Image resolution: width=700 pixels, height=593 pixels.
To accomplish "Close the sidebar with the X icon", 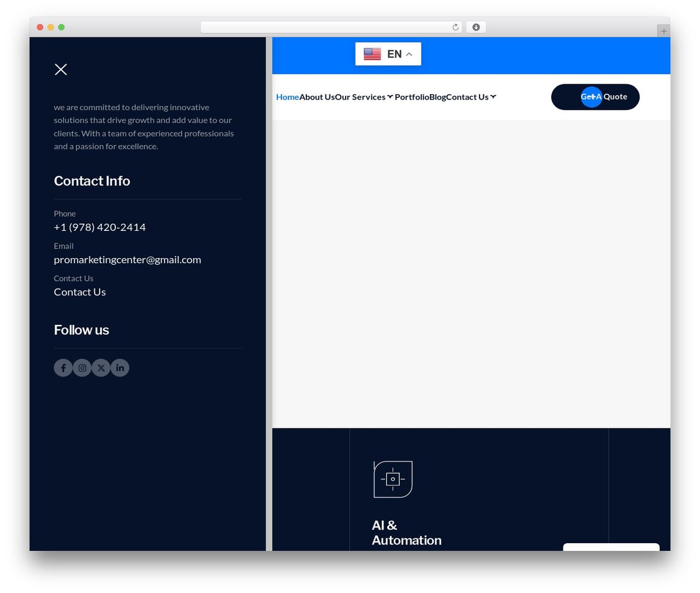I will (61, 69).
